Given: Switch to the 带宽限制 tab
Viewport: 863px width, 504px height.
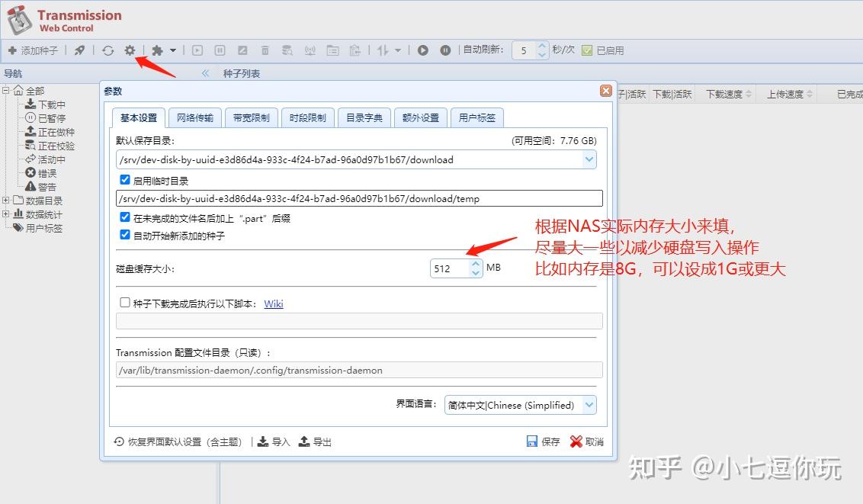Looking at the screenshot, I should pyautogui.click(x=252, y=117).
